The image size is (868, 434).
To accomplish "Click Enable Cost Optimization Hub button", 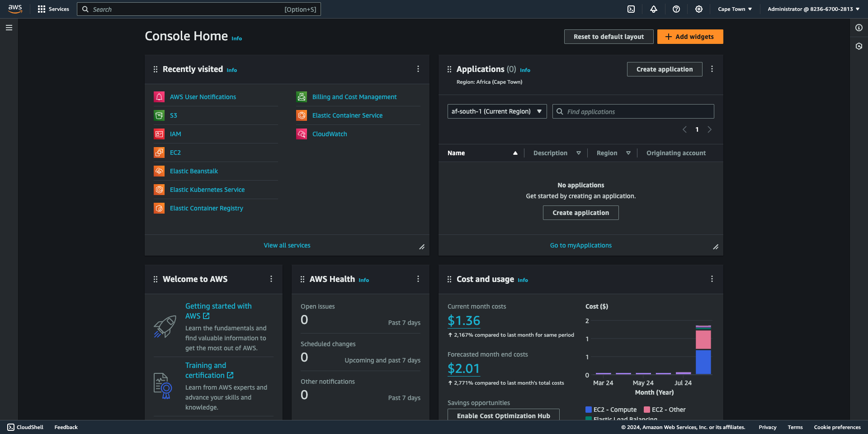I will click(504, 415).
